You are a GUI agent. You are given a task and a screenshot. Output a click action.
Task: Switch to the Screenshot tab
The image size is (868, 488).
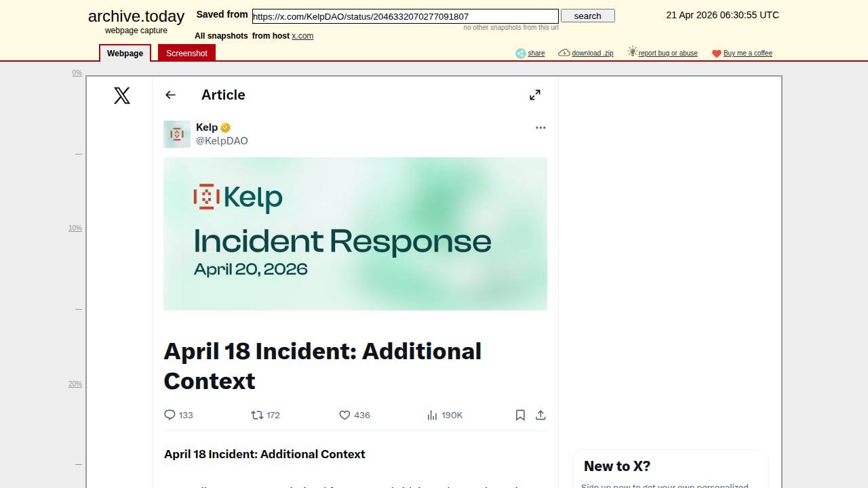click(x=186, y=53)
